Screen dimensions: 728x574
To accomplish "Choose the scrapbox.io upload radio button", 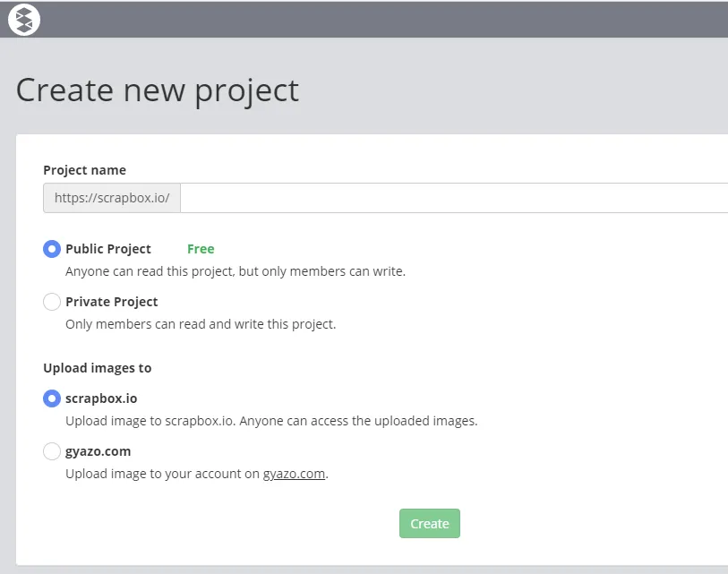I will 52,398.
